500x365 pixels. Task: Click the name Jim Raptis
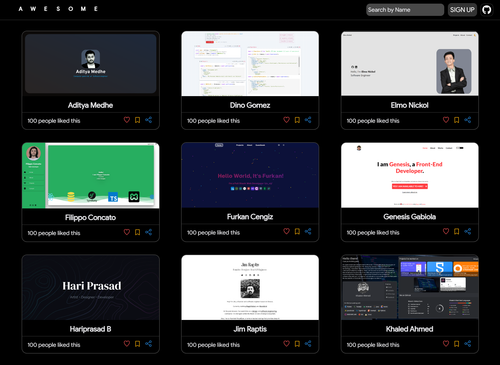[250, 329]
